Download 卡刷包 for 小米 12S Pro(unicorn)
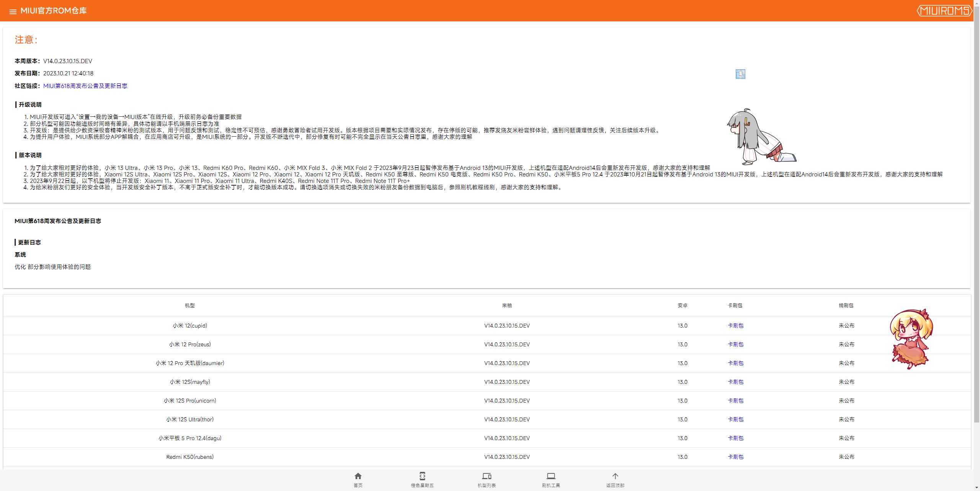 [x=735, y=401]
